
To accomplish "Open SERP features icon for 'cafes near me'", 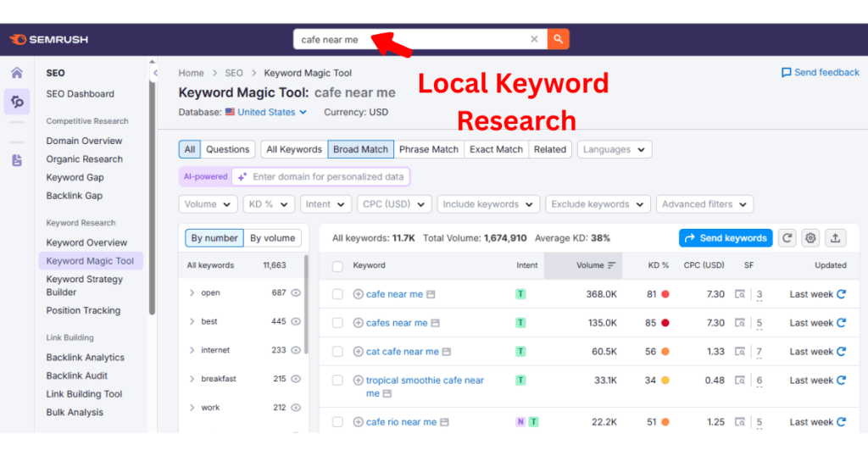I will coord(739,323).
